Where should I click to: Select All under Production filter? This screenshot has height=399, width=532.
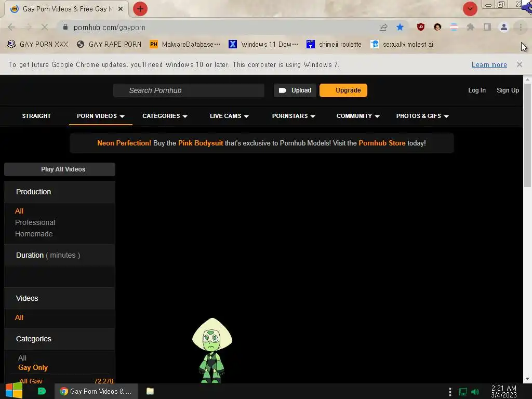click(19, 211)
